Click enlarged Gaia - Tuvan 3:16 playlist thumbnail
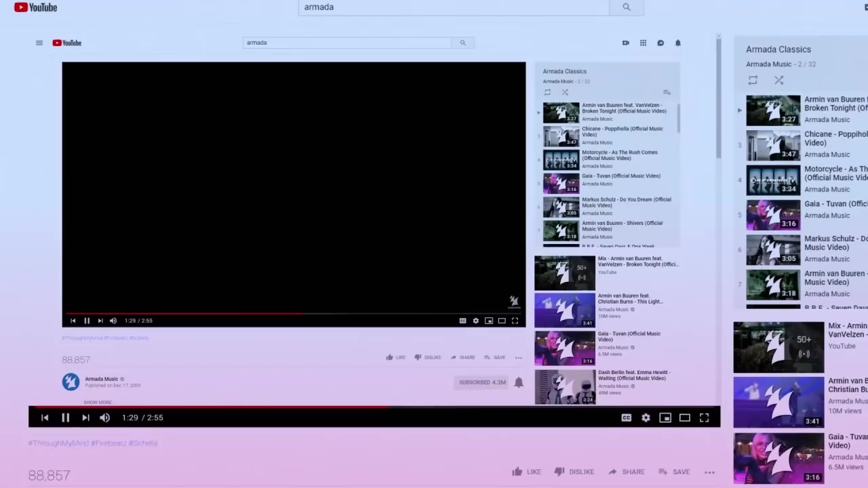This screenshot has height=488, width=868. tap(773, 215)
